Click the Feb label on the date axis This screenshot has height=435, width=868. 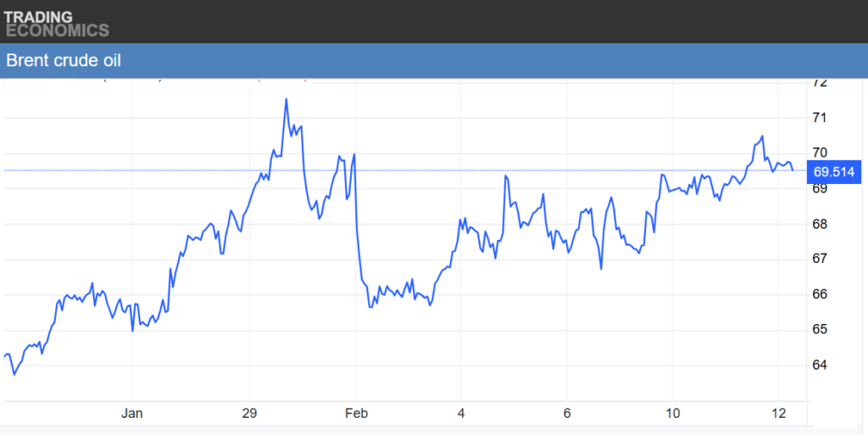click(x=355, y=414)
